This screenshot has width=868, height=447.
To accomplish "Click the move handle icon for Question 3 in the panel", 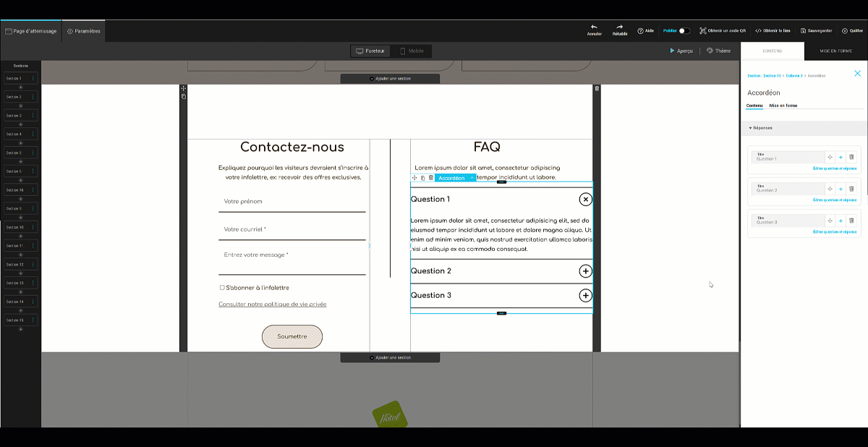I will point(830,221).
